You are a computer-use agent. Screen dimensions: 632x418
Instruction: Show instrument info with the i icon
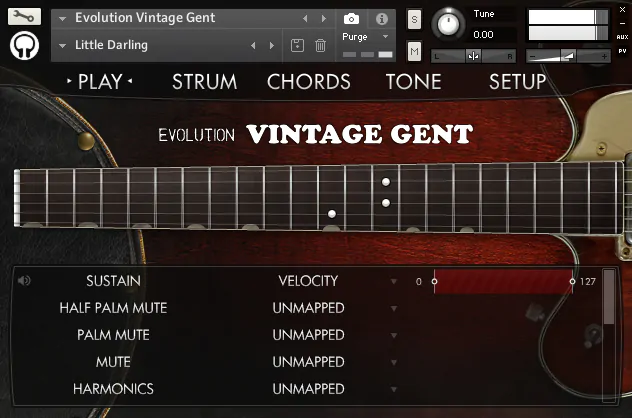click(x=381, y=19)
